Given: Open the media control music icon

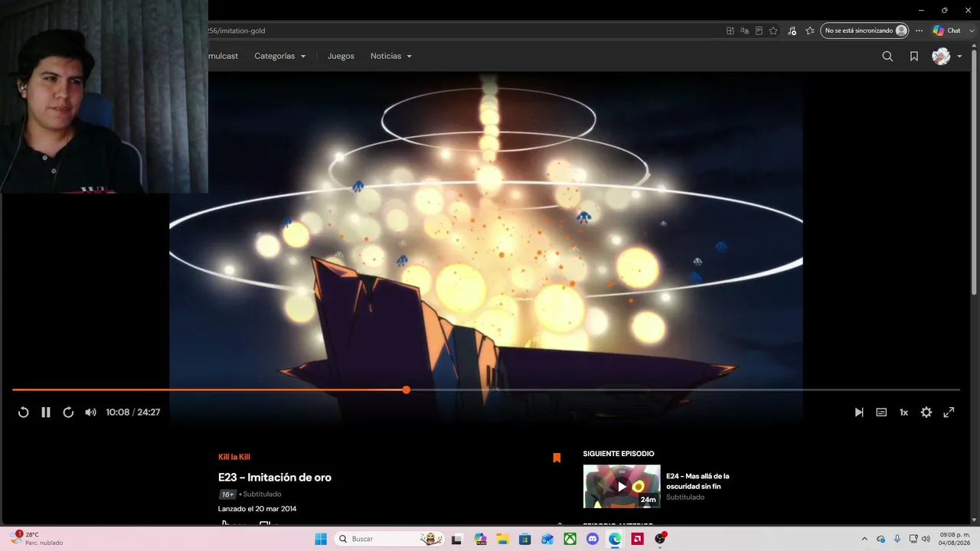Looking at the screenshot, I should click(x=792, y=31).
